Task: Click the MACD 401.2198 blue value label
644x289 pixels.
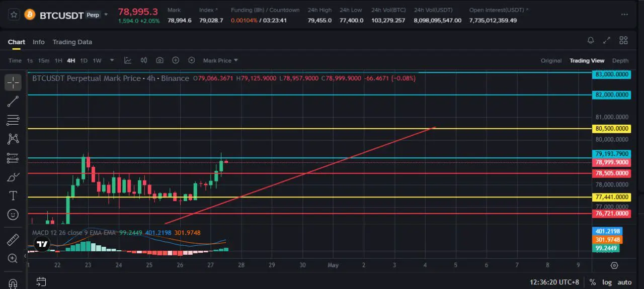Action: coord(608,231)
